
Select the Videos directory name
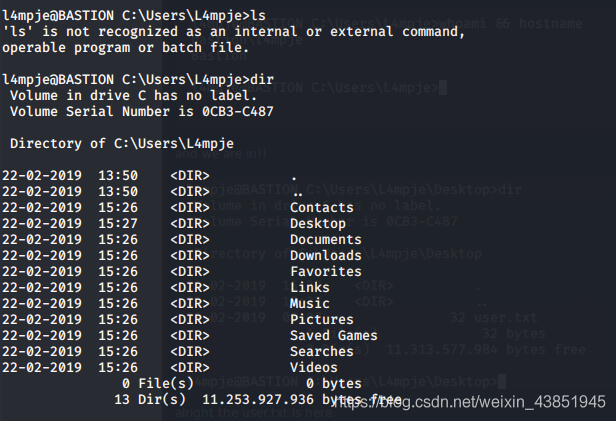click(314, 368)
